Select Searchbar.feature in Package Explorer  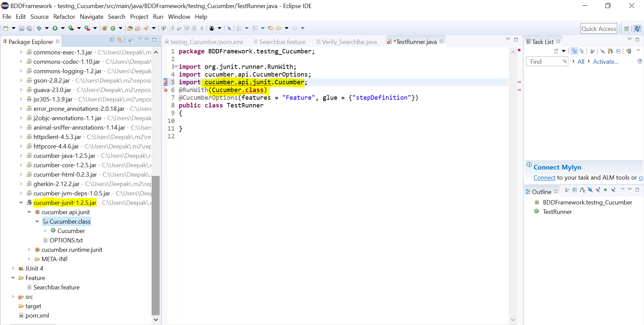(x=56, y=287)
